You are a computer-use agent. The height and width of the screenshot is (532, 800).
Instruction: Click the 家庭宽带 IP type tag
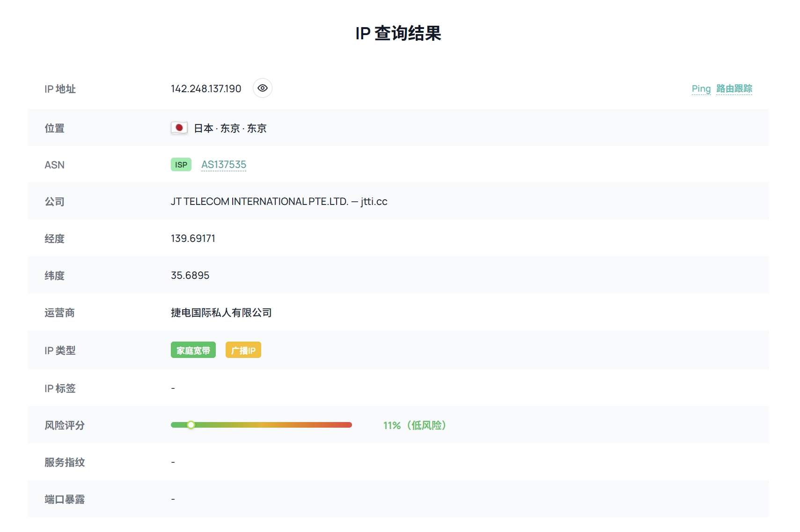coord(193,350)
